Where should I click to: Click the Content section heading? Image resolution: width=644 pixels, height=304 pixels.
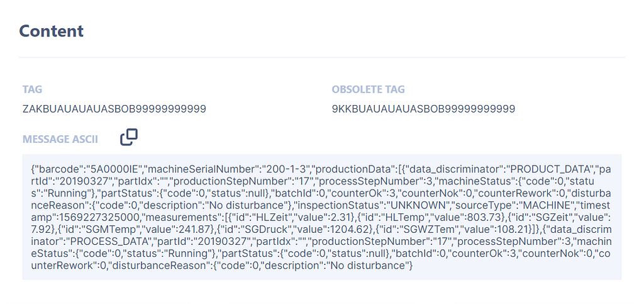[x=51, y=30]
